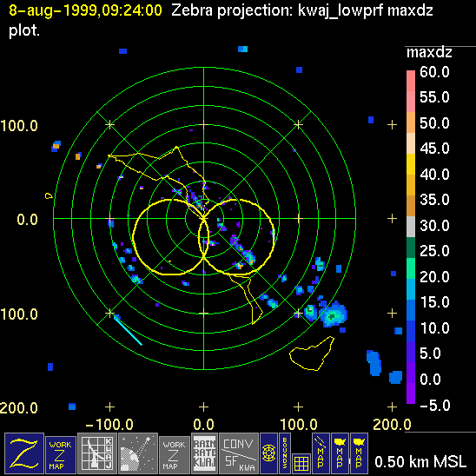Click the CONV SF KWA icon

pyautogui.click(x=239, y=453)
